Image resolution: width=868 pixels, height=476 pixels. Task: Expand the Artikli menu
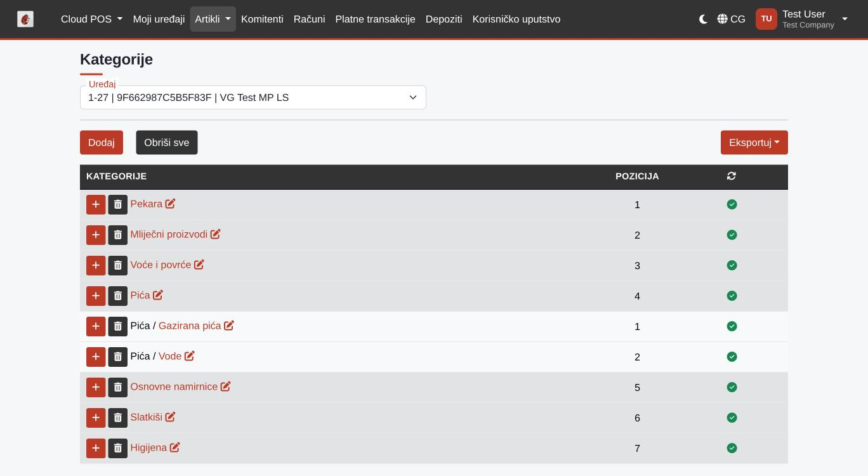pos(213,19)
